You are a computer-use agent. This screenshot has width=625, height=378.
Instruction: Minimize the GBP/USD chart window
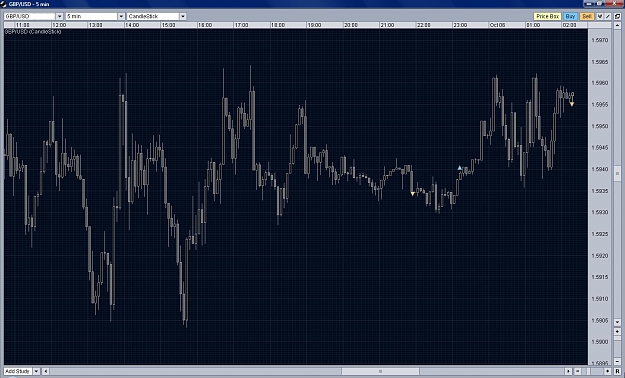click(x=589, y=4)
